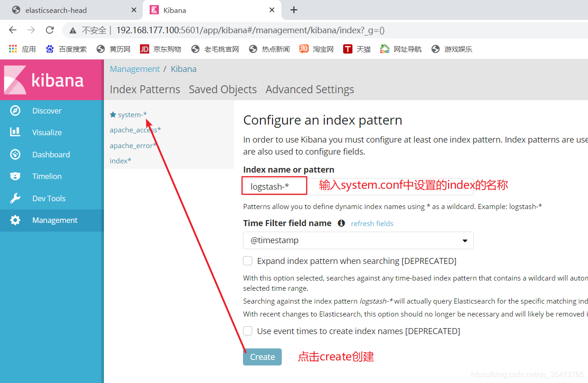Click the star icon beside system-*
This screenshot has height=383, width=588.
113,114
